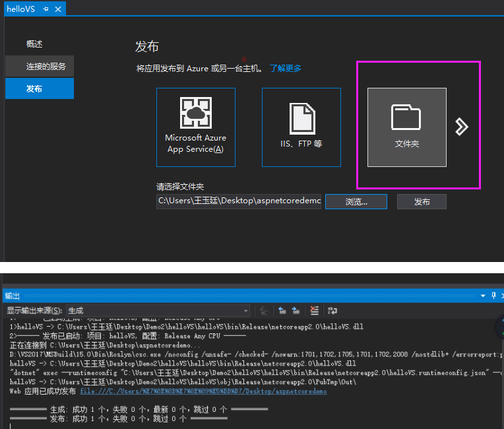Switch to the 发布 tab in the sidebar
504x429 pixels.
coord(40,88)
